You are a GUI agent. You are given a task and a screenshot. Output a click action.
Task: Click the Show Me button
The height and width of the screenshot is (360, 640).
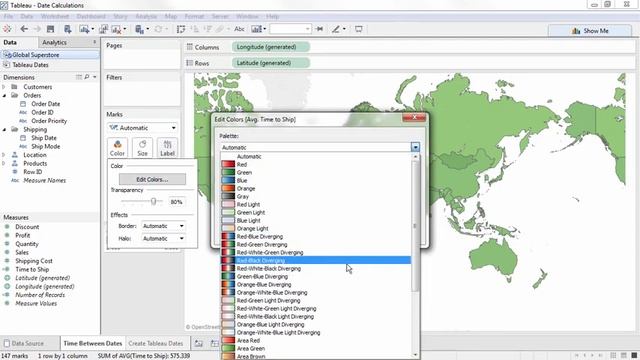coord(590,31)
